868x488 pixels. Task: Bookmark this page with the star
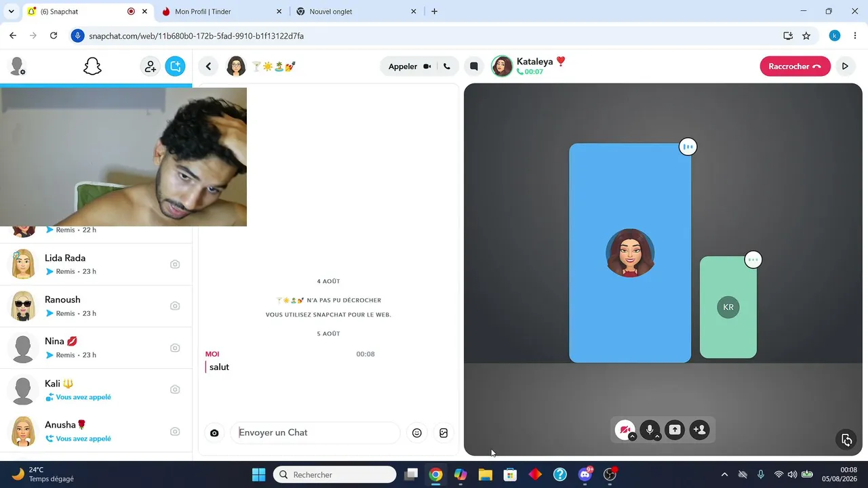pyautogui.click(x=806, y=35)
